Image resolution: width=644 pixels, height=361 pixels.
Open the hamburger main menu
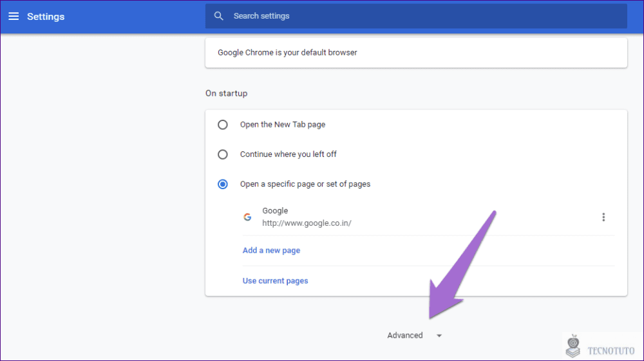(x=14, y=17)
